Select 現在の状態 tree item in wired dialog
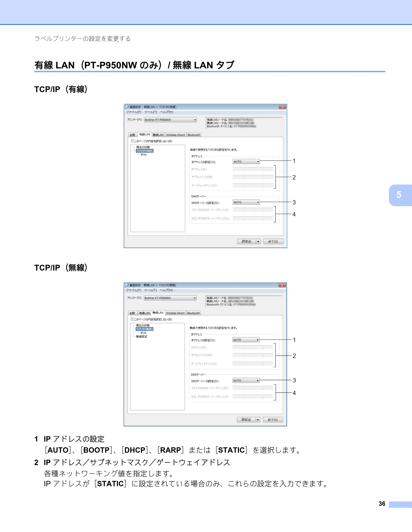The height and width of the screenshot is (532, 412). tap(143, 147)
